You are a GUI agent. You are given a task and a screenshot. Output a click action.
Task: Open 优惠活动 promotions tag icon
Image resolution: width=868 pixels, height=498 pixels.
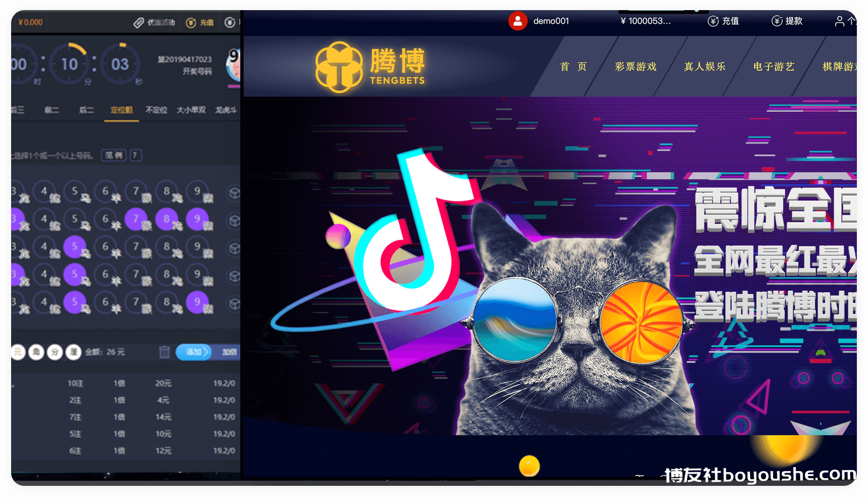point(139,23)
